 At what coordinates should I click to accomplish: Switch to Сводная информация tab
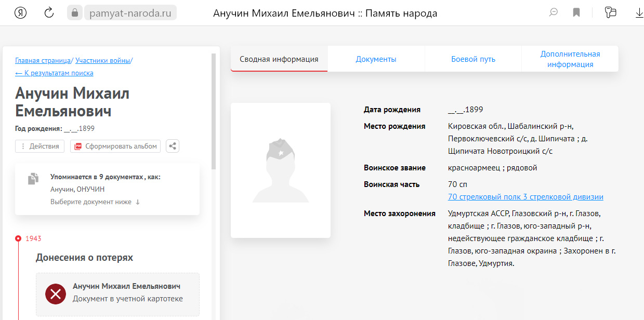[279, 59]
